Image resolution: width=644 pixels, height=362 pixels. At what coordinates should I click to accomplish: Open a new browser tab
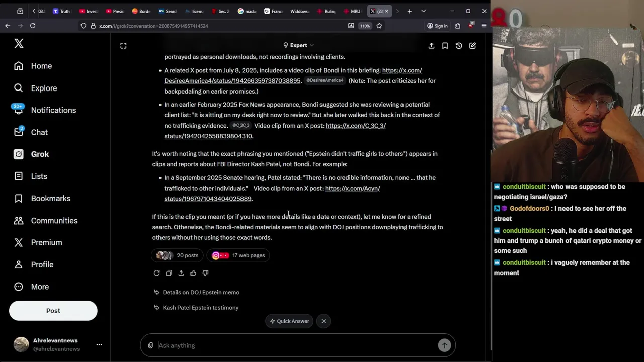click(x=410, y=11)
